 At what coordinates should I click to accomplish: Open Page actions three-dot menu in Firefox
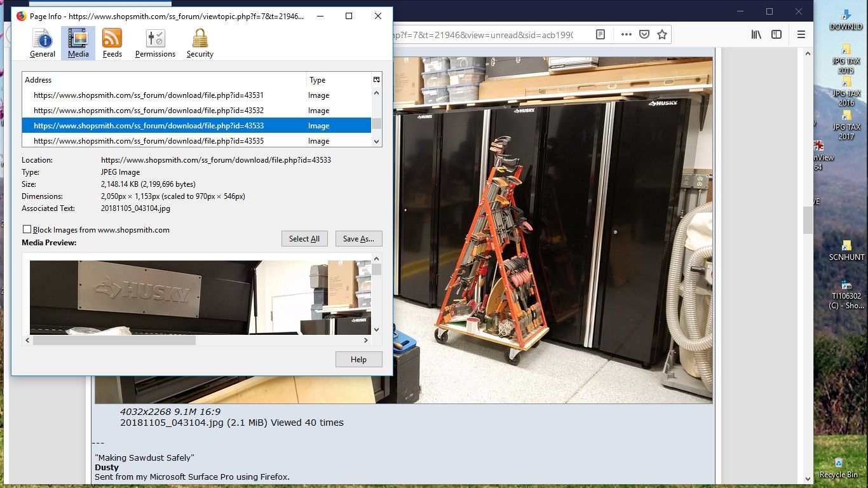[x=626, y=35]
